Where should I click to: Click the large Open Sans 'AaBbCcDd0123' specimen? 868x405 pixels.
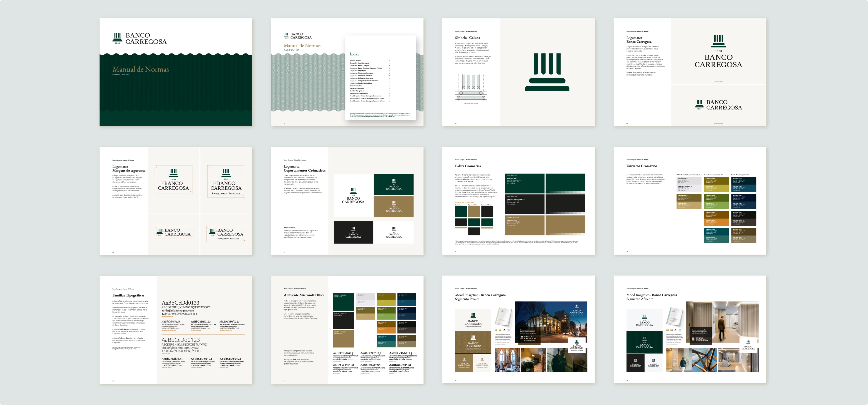[181, 340]
